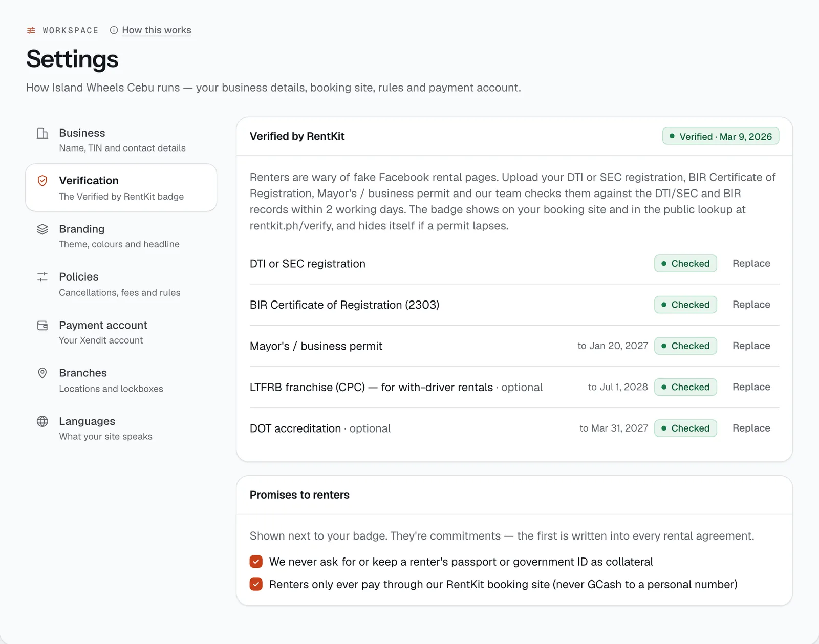
Task: Click the 'Settings' page title
Action: 72,59
